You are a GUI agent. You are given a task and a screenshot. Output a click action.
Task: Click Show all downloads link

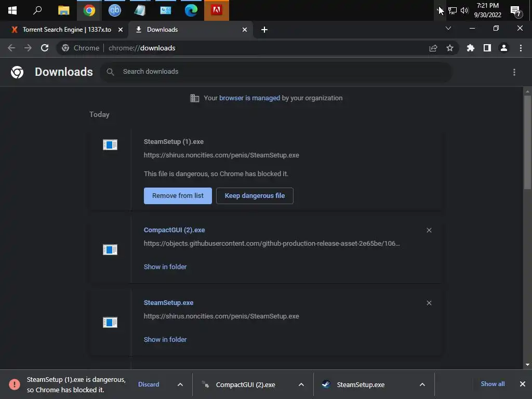(x=493, y=384)
